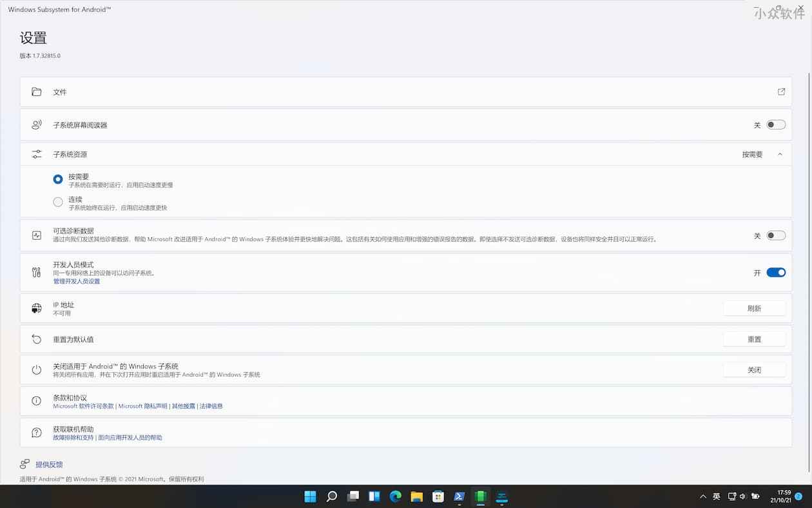Open 管理开发人员设置 link
Screen dimensions: 812x508
(76, 282)
